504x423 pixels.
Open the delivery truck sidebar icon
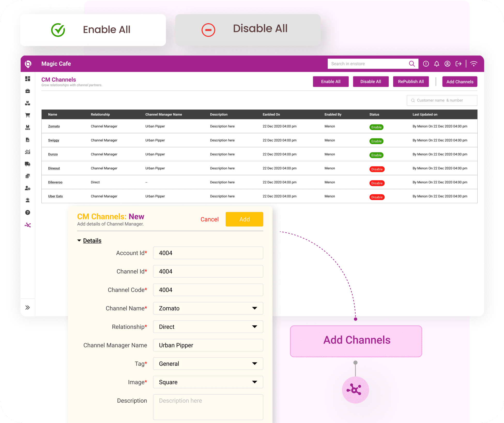click(x=28, y=164)
